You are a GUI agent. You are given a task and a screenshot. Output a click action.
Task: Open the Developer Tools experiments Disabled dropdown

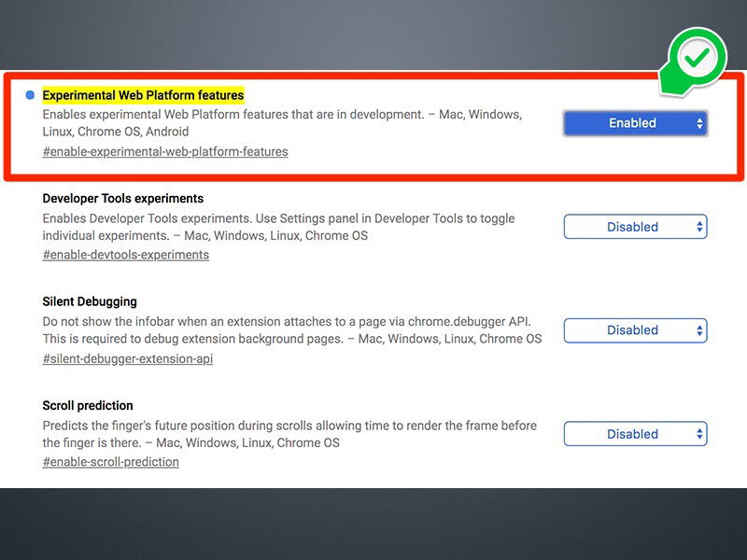635,227
